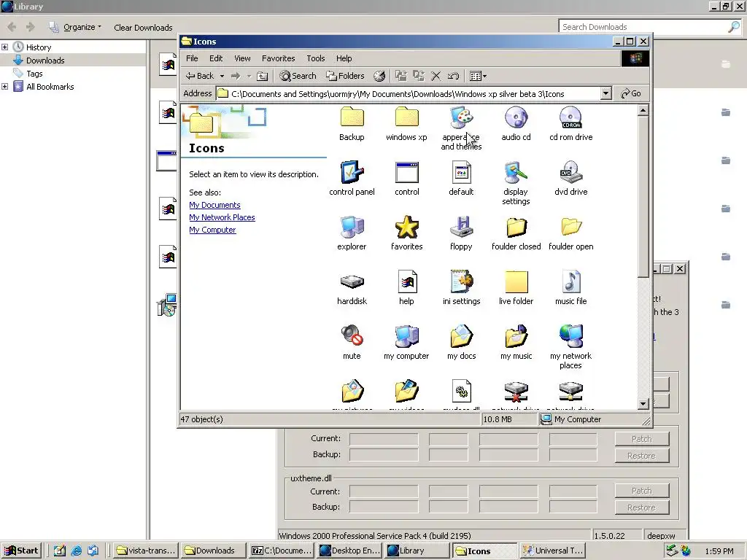Open the Edit menu

(x=216, y=58)
